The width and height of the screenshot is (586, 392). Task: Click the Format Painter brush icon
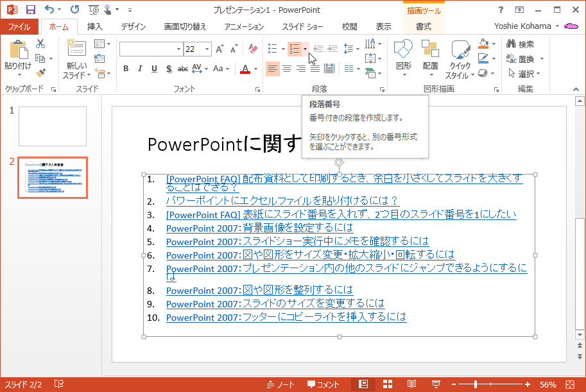coord(40,73)
